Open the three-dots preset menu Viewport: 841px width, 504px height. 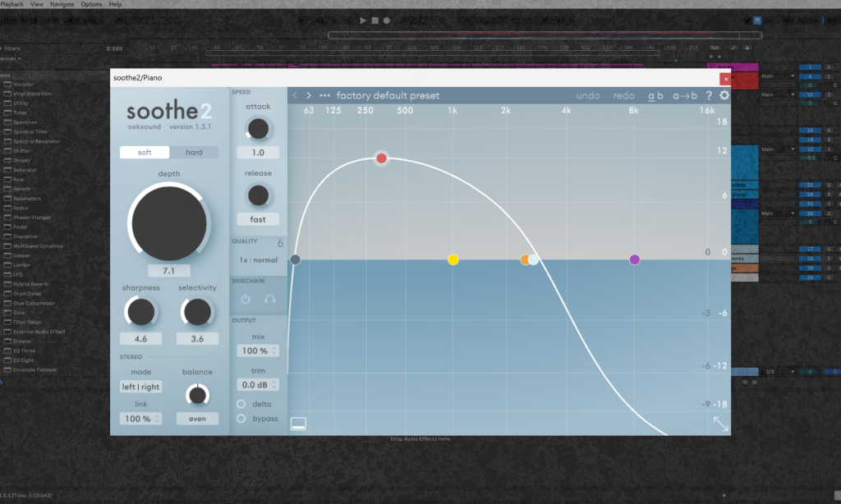tap(325, 95)
